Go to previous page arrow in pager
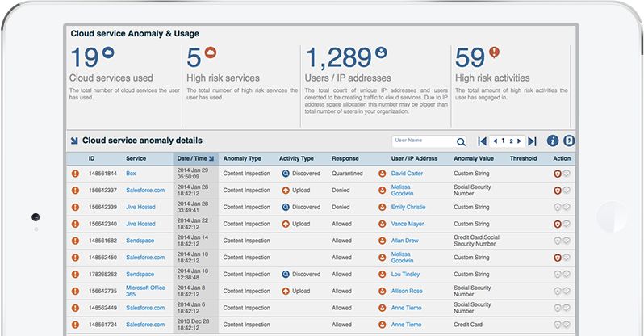This screenshot has height=336, width=644. (x=495, y=141)
